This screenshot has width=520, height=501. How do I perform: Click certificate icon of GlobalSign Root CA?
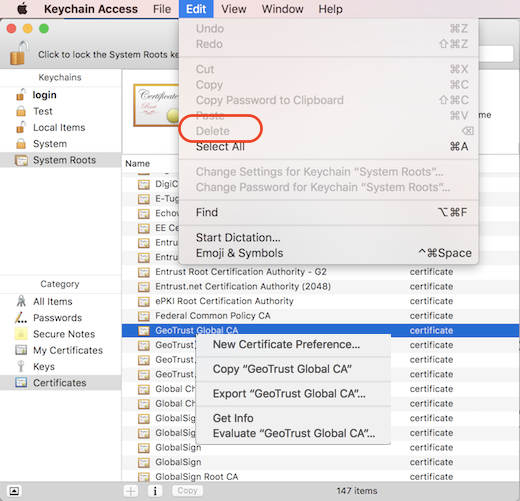pos(144,477)
